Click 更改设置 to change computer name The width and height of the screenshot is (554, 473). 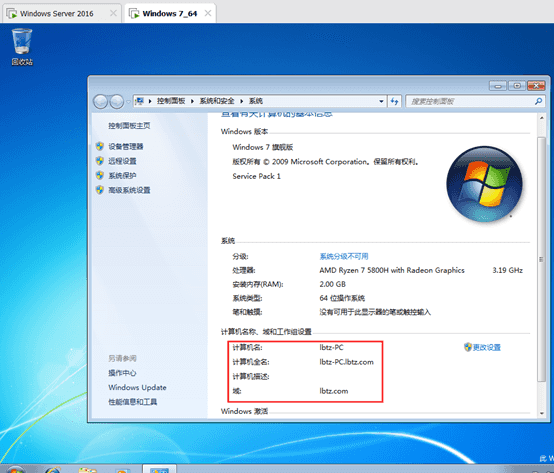[x=487, y=348]
